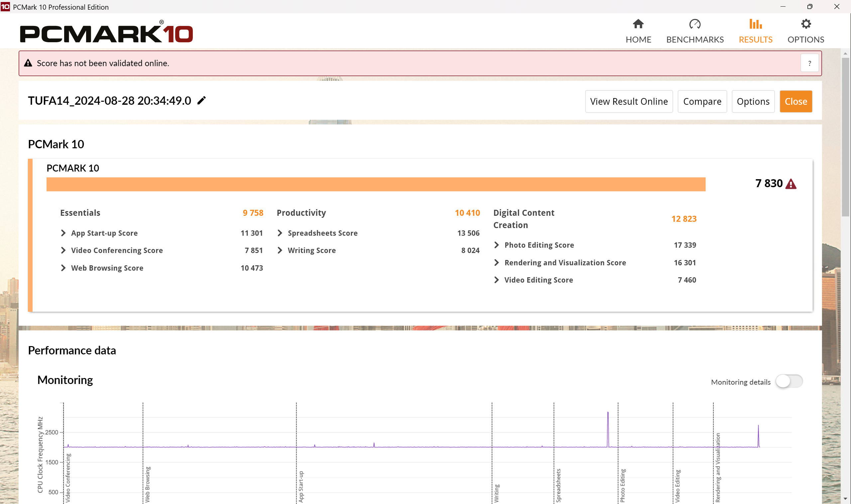
Task: Expand the Photo Editing Score row
Action: click(497, 245)
